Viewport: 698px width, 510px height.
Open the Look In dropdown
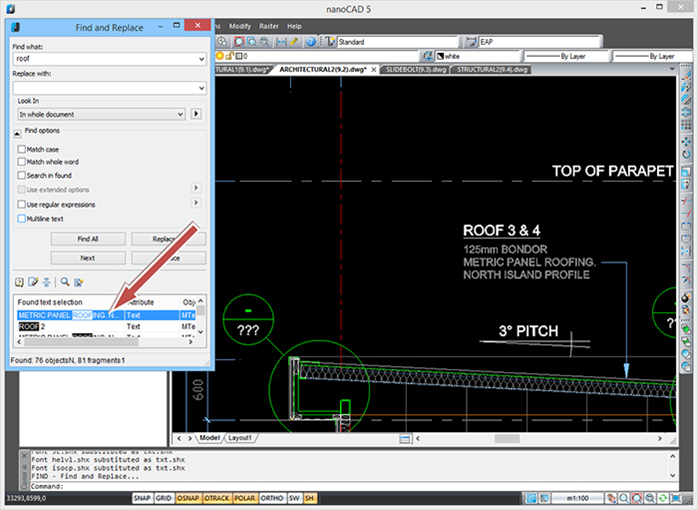pyautogui.click(x=180, y=114)
